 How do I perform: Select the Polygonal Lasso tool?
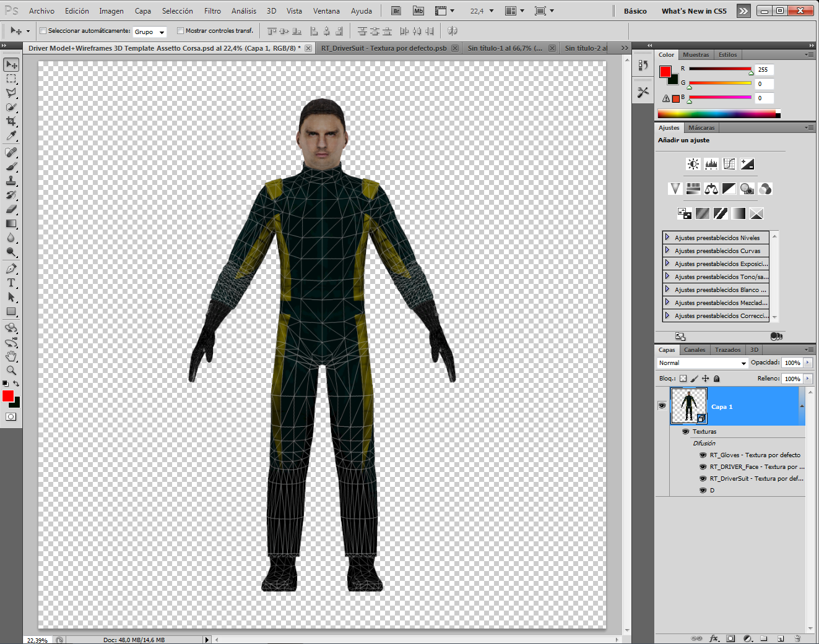[x=11, y=93]
